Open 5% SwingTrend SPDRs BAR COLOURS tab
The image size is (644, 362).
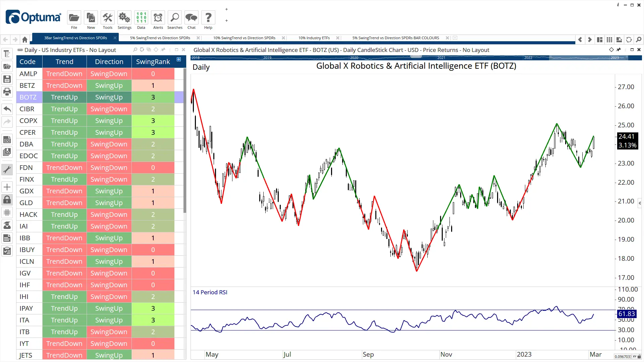[x=396, y=38]
